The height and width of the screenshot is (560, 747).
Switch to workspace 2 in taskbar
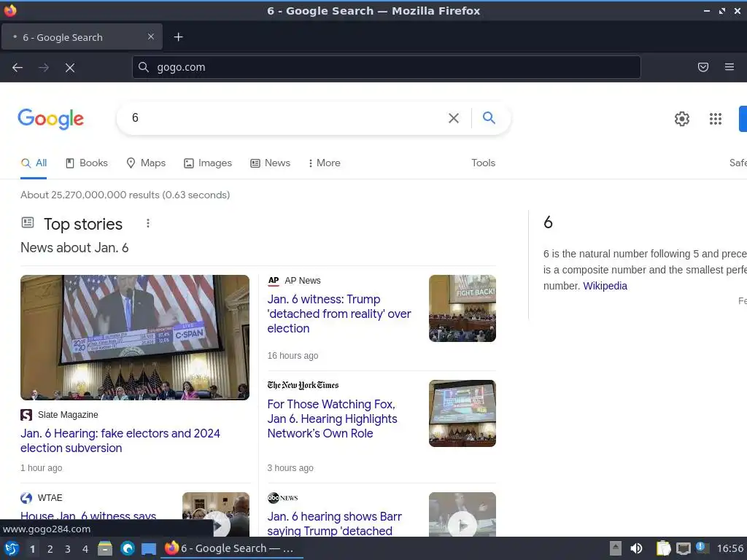(x=50, y=549)
